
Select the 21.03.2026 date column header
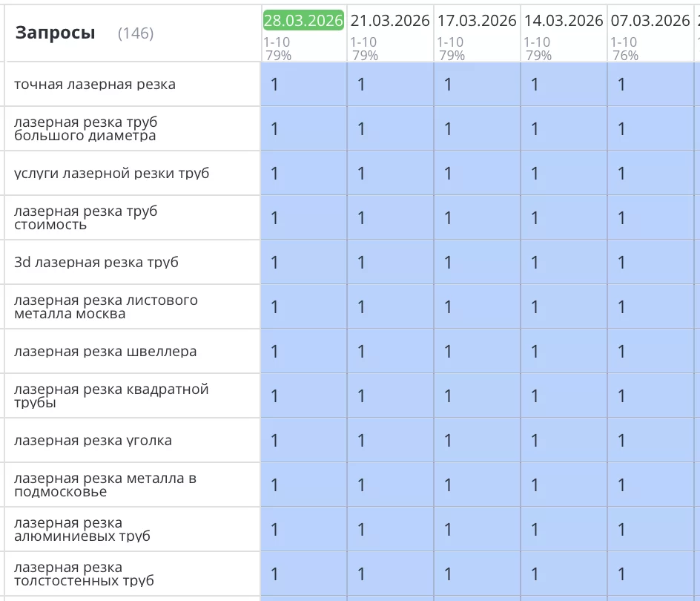[x=390, y=21]
